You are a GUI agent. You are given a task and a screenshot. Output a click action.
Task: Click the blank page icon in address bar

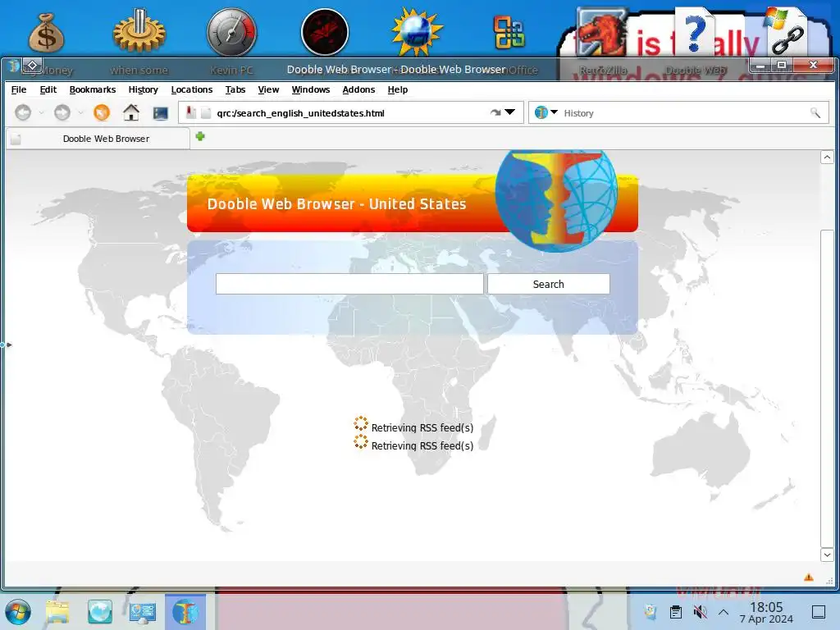pyautogui.click(x=206, y=113)
